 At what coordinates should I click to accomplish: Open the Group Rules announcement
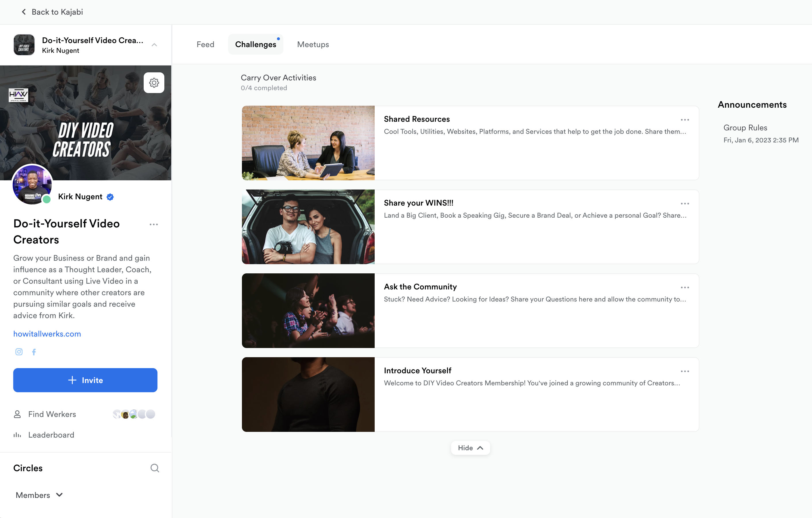[745, 128]
